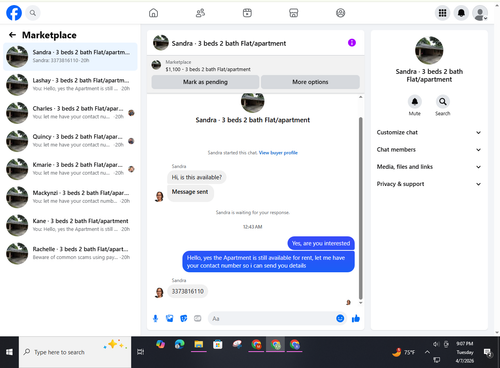Expand Media, files and links section
The image size is (500, 368).
click(x=429, y=167)
